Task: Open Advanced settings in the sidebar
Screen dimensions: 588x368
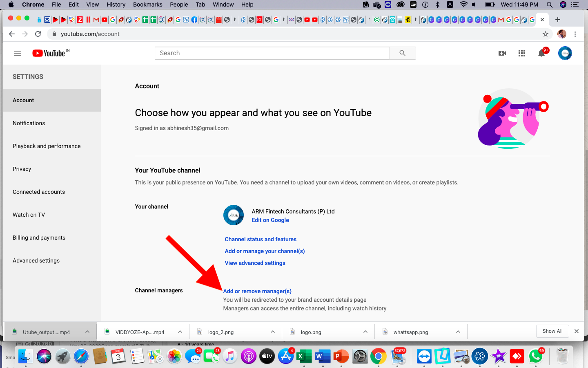Action: tap(52, 260)
